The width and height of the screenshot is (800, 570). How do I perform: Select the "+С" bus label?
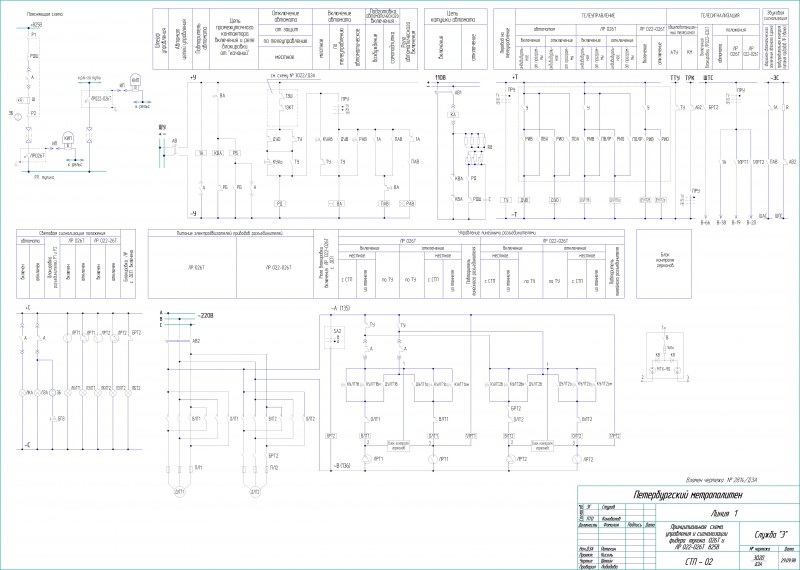27,308
